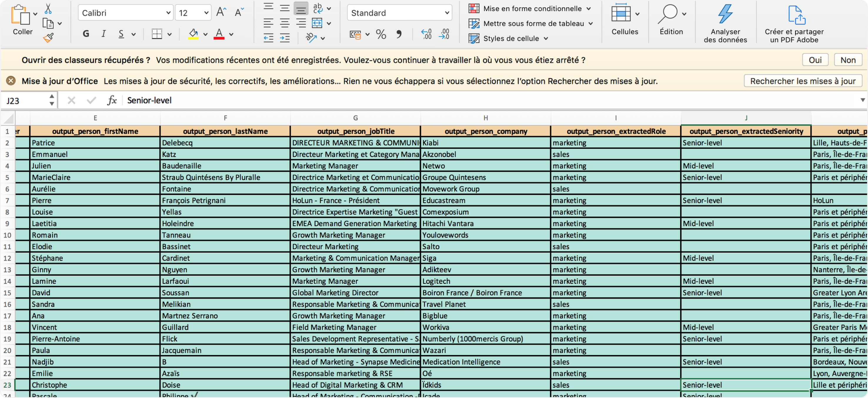Click Oui to open recovered workbooks
Screen dimensions: 868x398
[x=815, y=60]
